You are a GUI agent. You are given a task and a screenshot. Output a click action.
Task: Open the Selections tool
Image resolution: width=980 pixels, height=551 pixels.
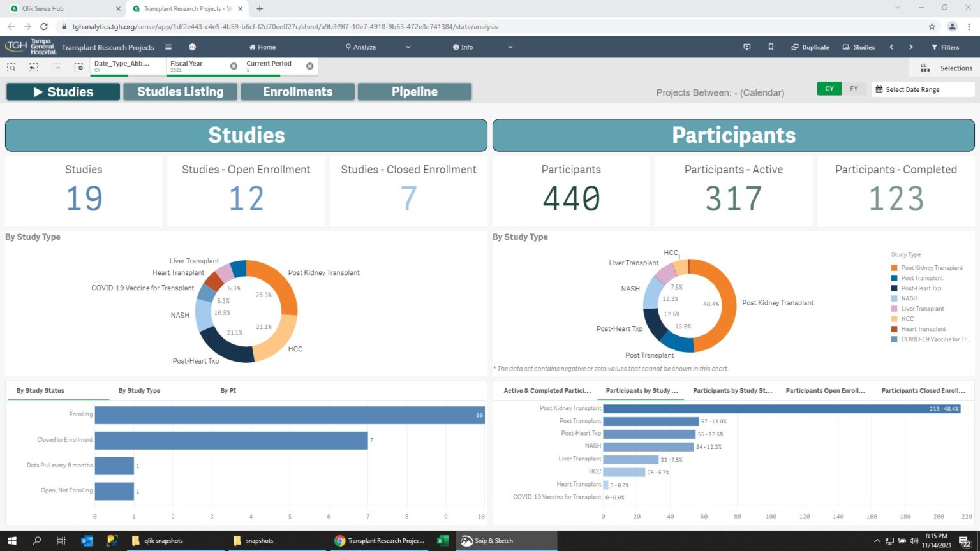950,68
